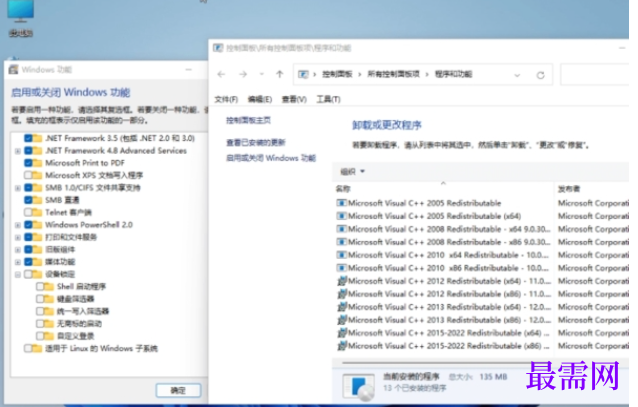Open the 查看已安装的更新 link
Viewport: 638px width, 407px height.
[x=256, y=142]
